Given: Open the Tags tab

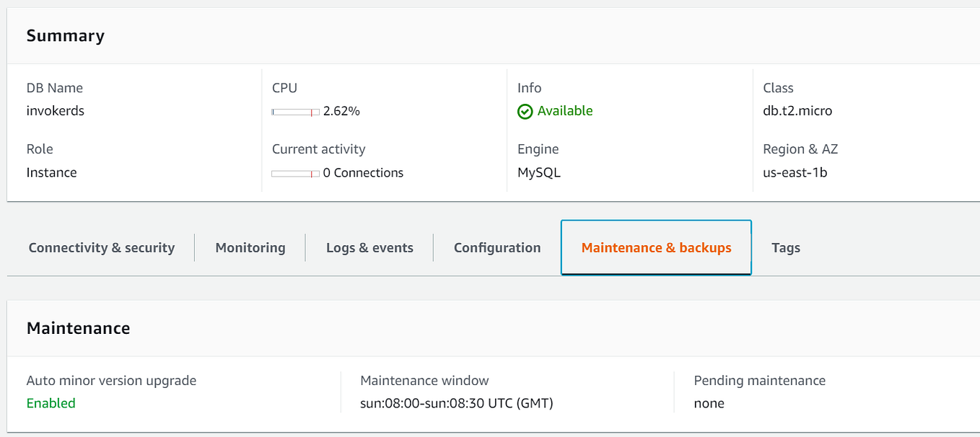Looking at the screenshot, I should pyautogui.click(x=785, y=247).
